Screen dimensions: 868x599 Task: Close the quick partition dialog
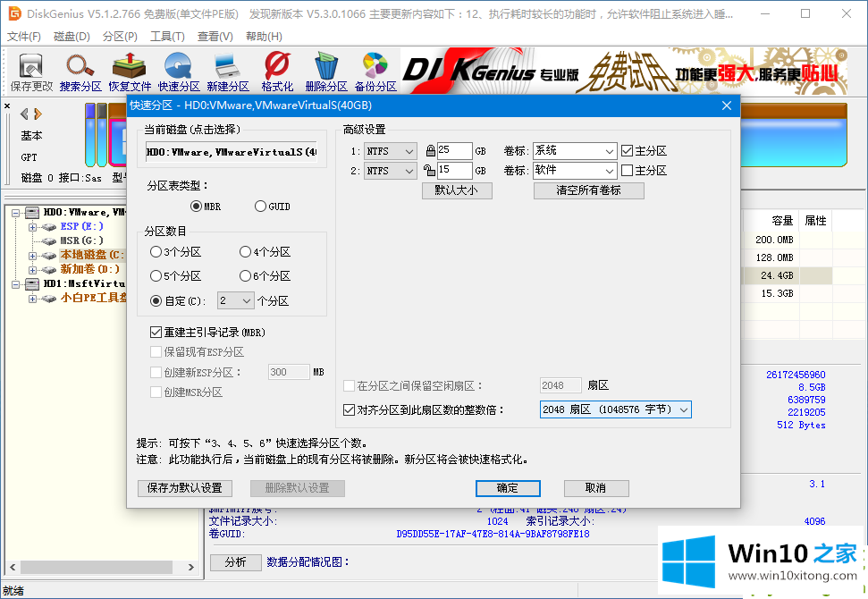tap(727, 105)
